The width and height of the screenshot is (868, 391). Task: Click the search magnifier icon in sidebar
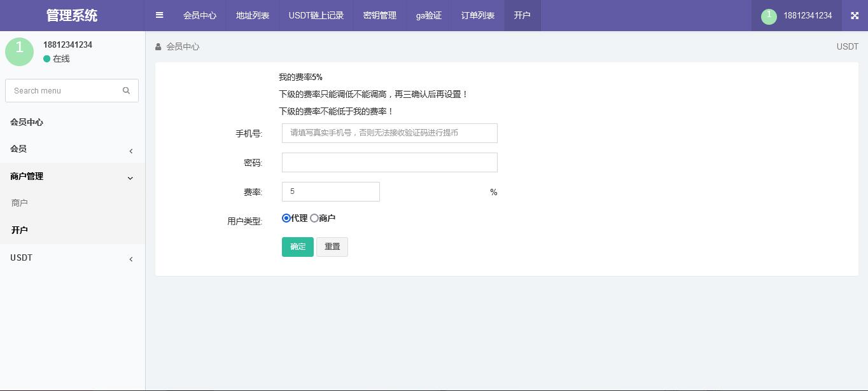(126, 90)
